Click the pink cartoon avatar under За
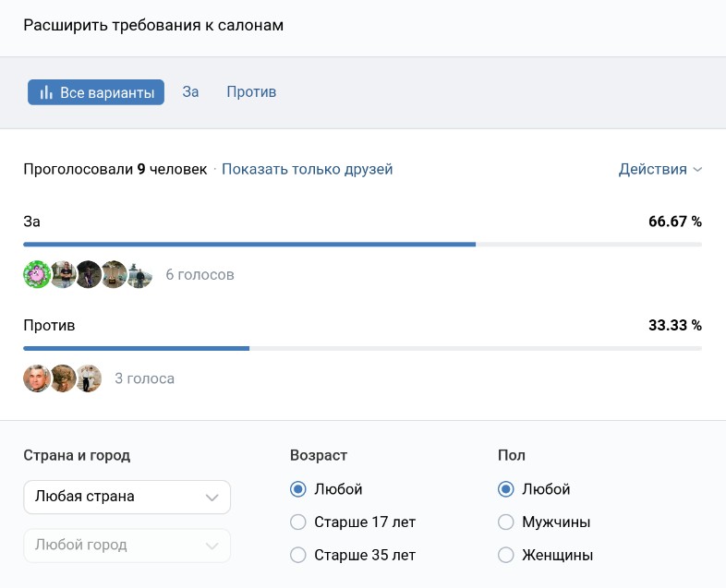Screen dimensions: 726x588 36,274
